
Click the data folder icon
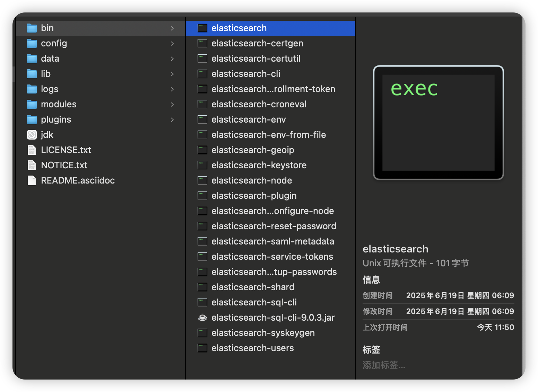32,59
